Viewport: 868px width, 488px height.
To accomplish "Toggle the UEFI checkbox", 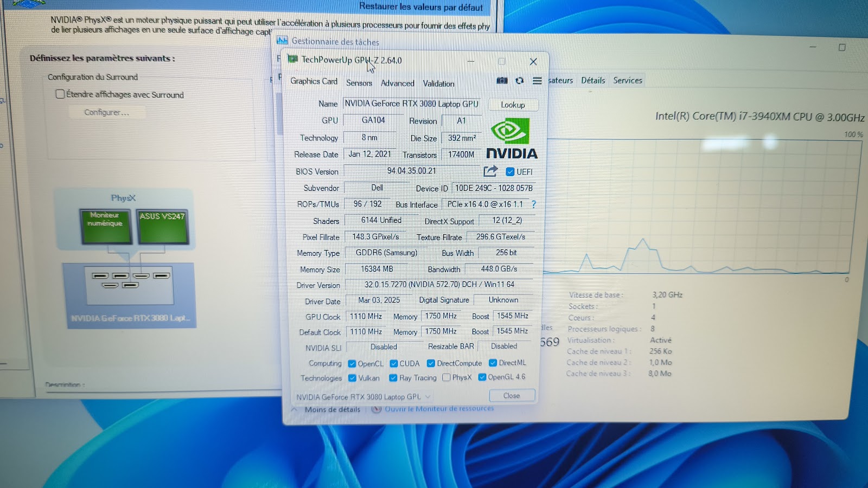I will [x=510, y=172].
